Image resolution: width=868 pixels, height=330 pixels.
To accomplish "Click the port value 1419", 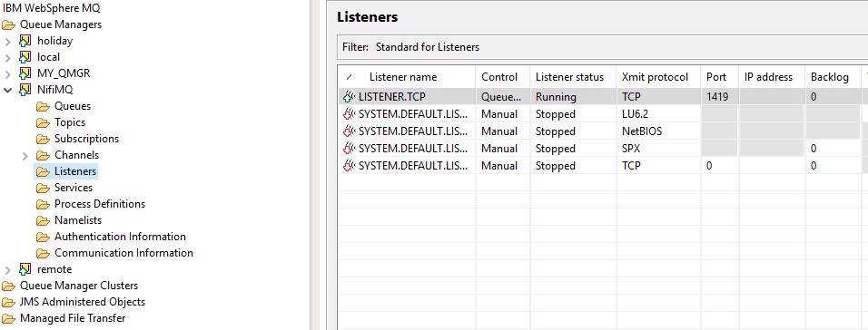I will click(717, 97).
